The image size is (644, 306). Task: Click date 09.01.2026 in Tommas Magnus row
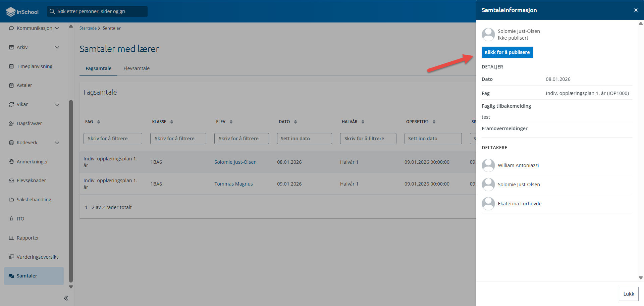coord(289,184)
